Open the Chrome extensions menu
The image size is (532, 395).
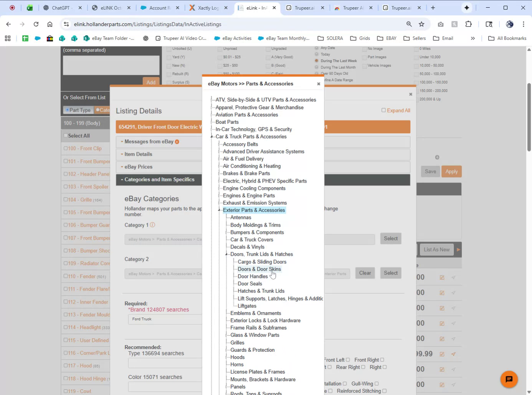[468, 24]
